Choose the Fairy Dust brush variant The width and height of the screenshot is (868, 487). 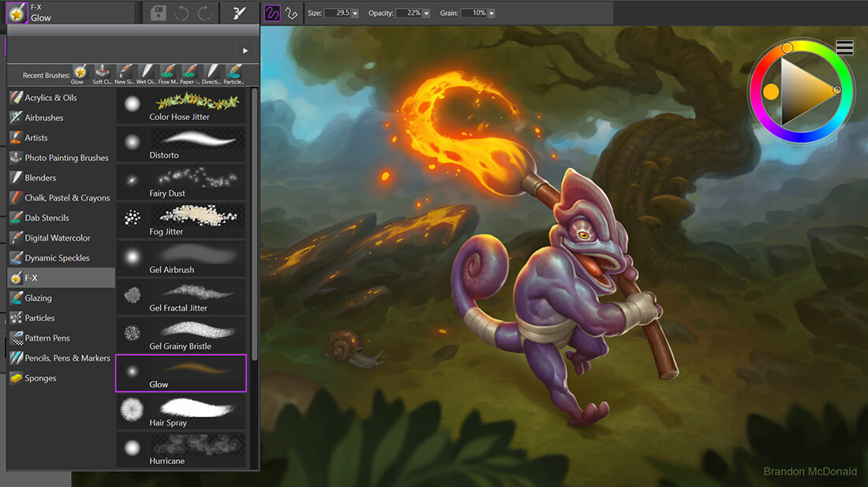pos(181,182)
